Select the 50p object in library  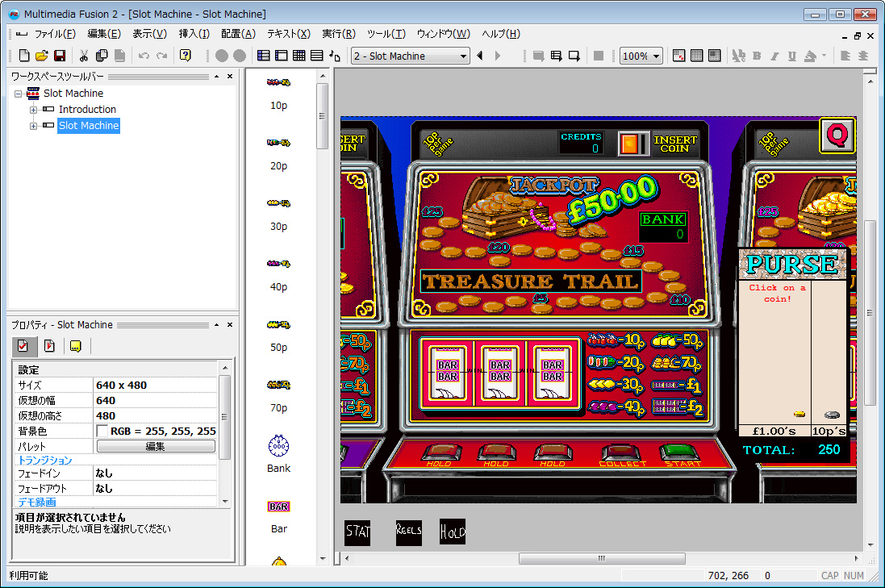278,336
